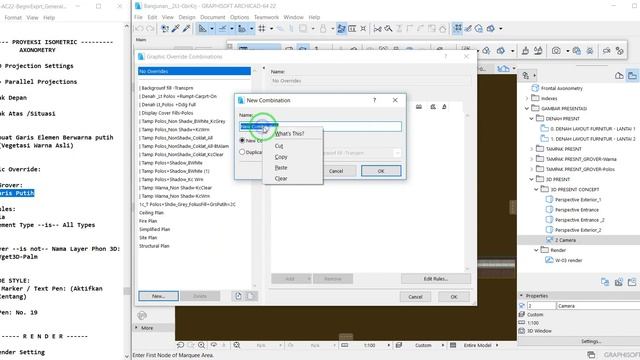Image resolution: width=640 pixels, height=360 pixels.
Task: Switch Navigator to View Map folder icon
Action: tap(632, 76)
